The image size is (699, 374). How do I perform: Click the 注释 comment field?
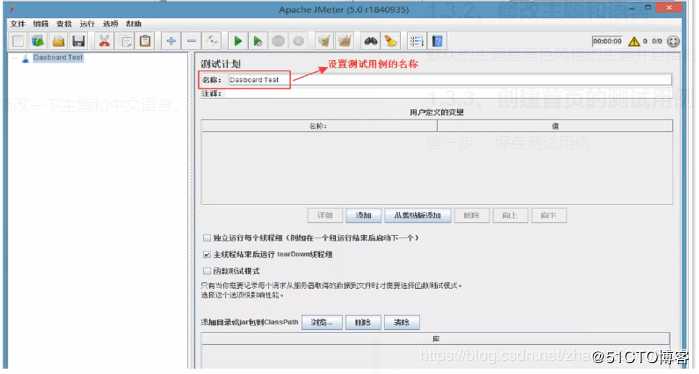pos(447,94)
